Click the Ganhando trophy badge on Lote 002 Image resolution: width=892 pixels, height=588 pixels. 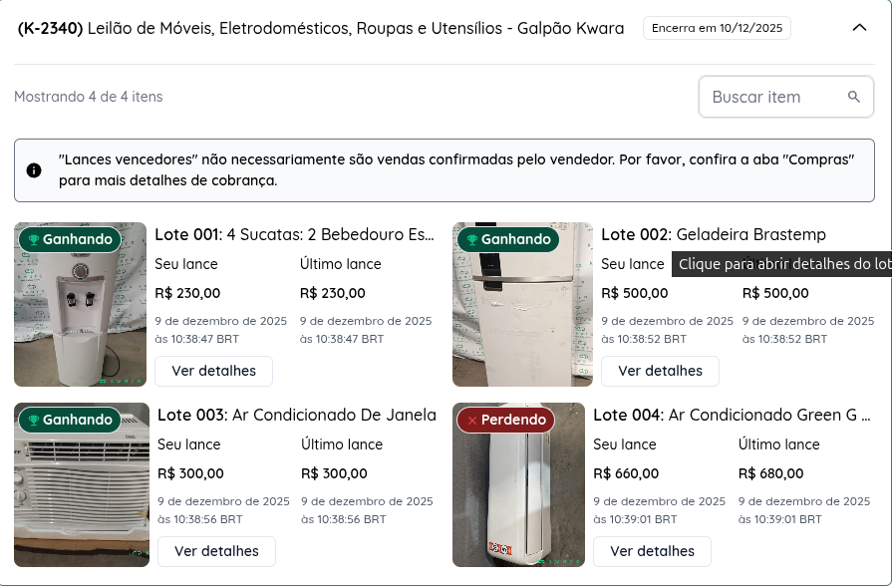coord(507,239)
